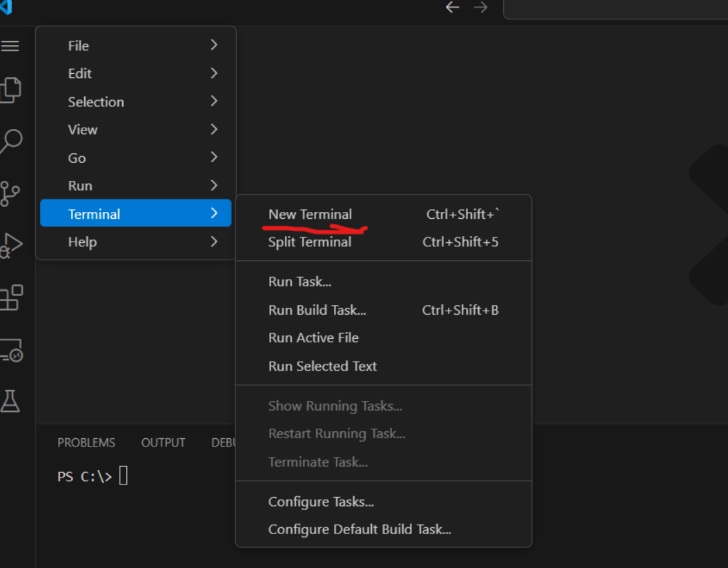
Task: Go forward with the right arrow
Action: pos(480,7)
